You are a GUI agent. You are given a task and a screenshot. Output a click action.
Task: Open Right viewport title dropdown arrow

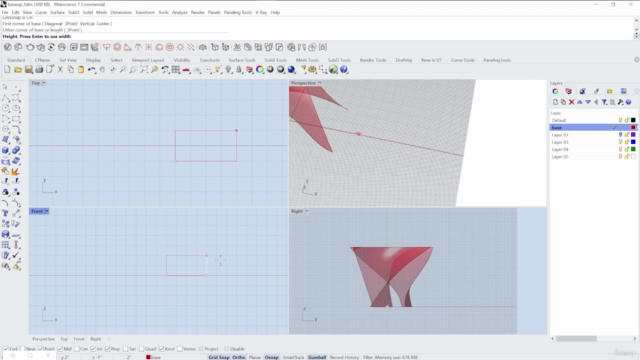pyautogui.click(x=307, y=211)
